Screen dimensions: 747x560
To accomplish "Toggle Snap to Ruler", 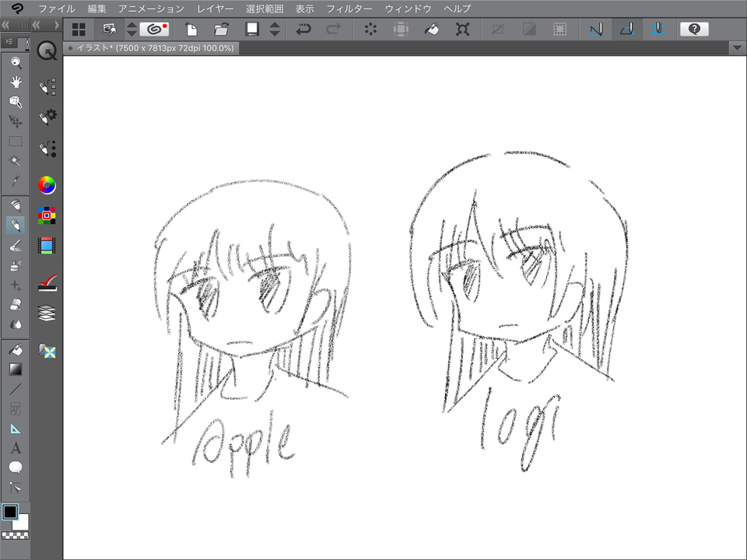I will (597, 30).
